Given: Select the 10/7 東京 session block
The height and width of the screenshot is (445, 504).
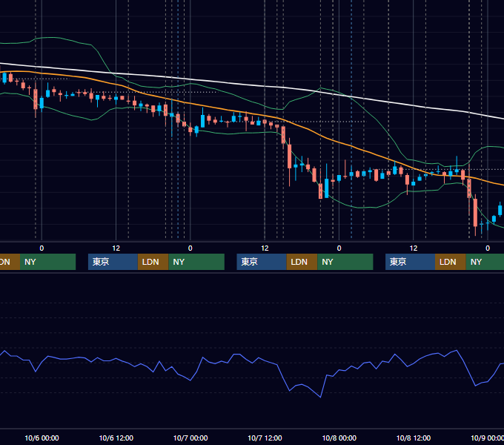Looking at the screenshot, I should 262,262.
